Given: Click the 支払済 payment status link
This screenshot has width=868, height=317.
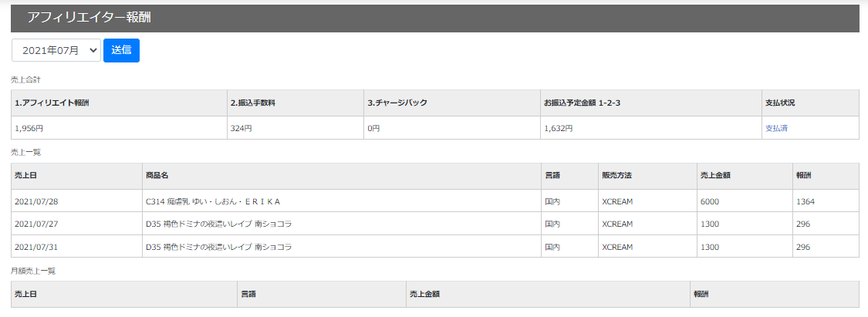Looking at the screenshot, I should coord(776,128).
